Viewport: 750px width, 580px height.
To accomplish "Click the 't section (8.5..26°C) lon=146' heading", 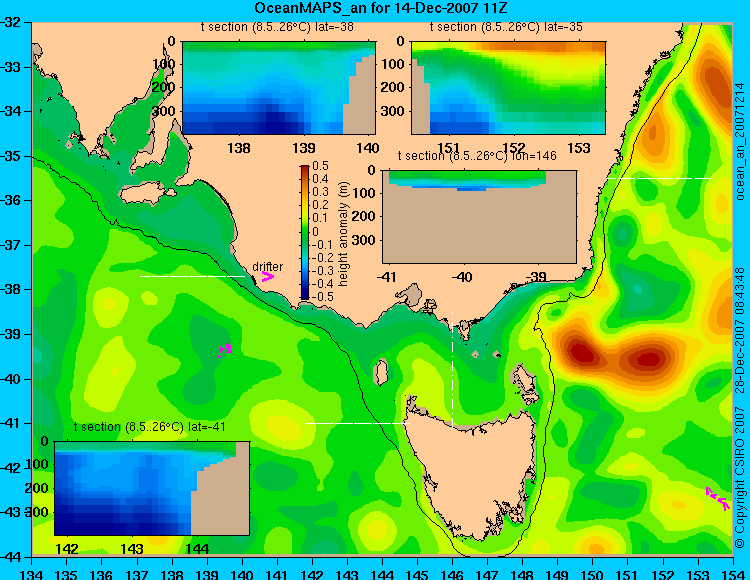I will pyautogui.click(x=477, y=155).
